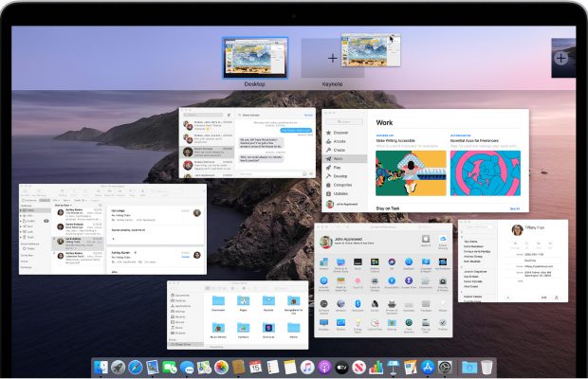
Task: Click See All link in App Store
Action: (x=514, y=208)
